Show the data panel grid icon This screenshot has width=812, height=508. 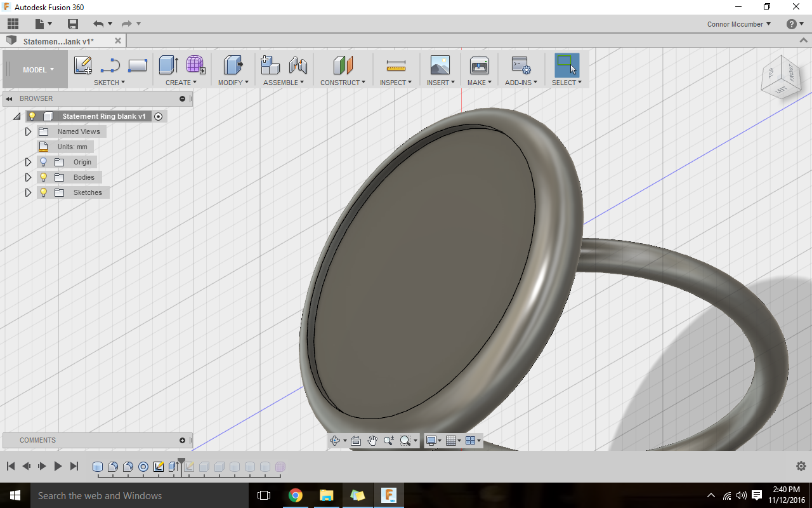click(x=13, y=24)
